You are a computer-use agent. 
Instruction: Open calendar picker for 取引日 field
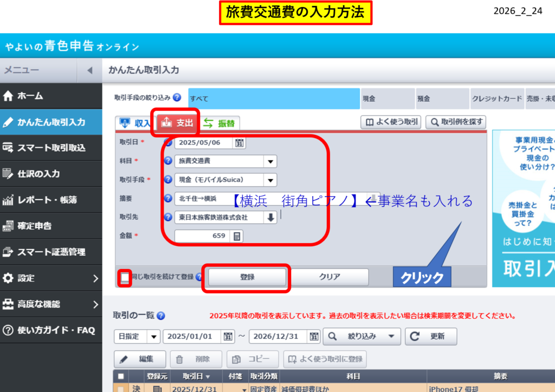click(x=240, y=143)
